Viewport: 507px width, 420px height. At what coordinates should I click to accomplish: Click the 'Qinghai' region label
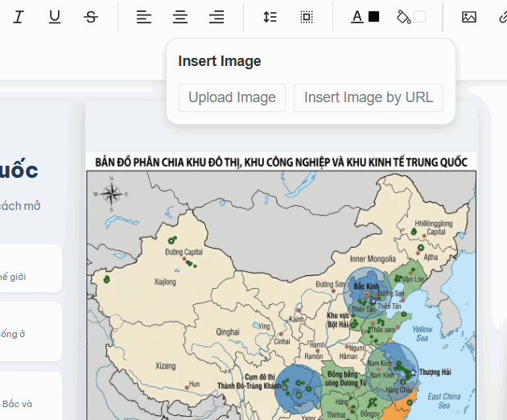click(x=228, y=331)
